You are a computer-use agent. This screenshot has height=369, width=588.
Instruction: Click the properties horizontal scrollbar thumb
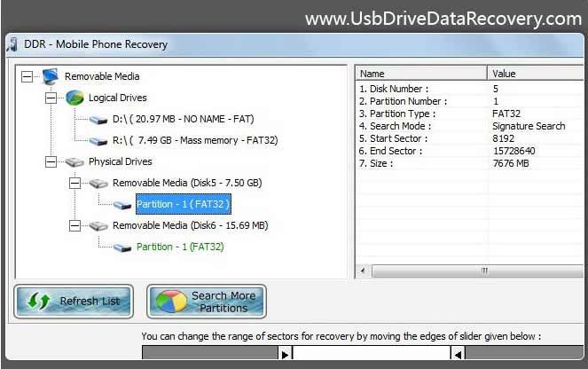pyautogui.click(x=478, y=271)
